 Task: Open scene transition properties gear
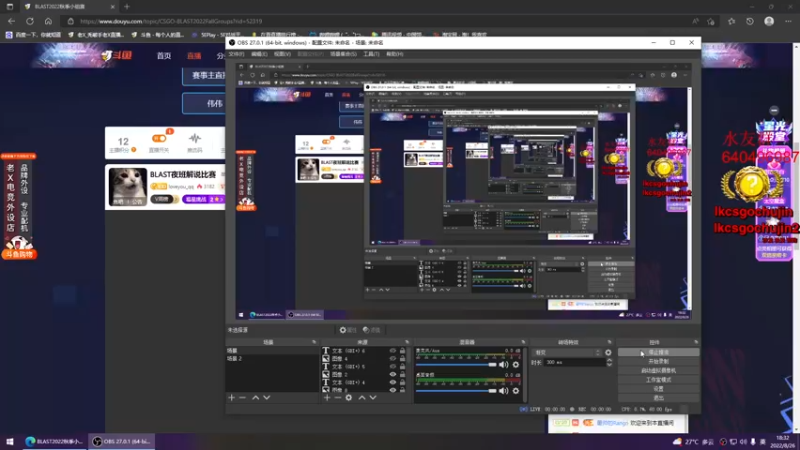pyautogui.click(x=608, y=353)
